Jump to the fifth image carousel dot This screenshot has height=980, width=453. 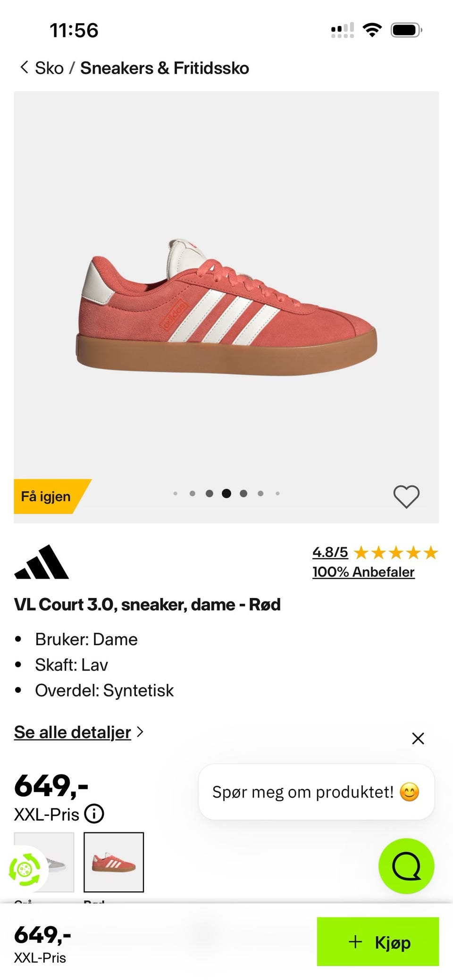[x=243, y=493]
